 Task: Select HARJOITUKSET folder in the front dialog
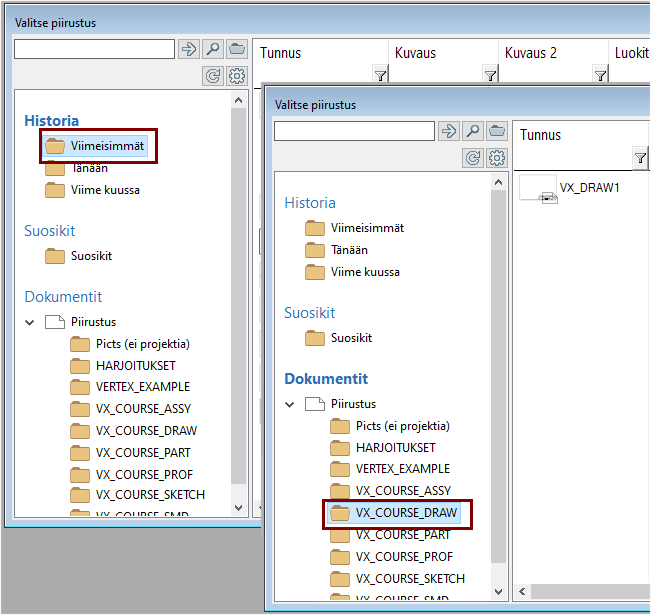click(x=395, y=448)
